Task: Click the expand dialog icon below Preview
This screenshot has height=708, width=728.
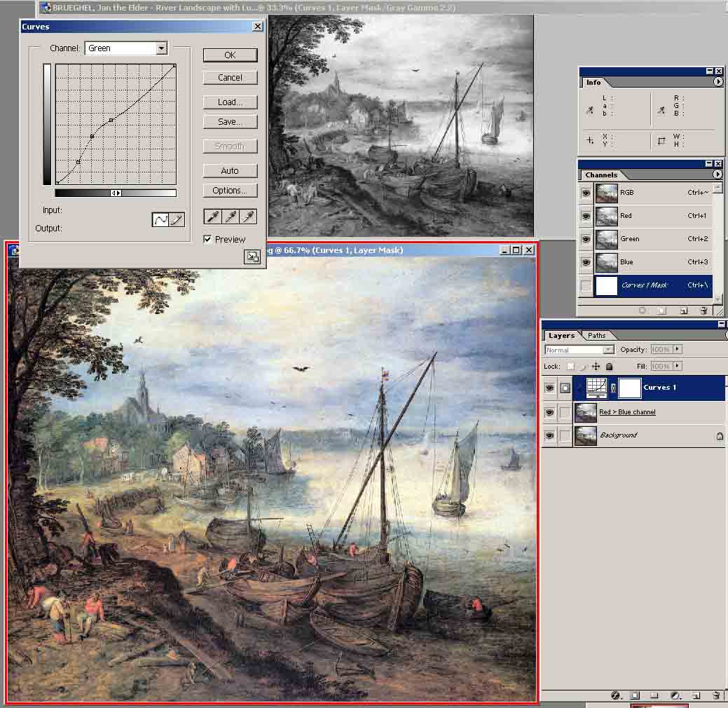Action: (x=252, y=257)
